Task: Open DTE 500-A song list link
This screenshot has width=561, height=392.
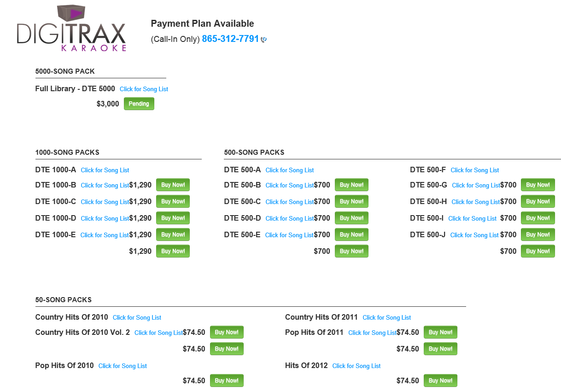Action: coord(290,170)
